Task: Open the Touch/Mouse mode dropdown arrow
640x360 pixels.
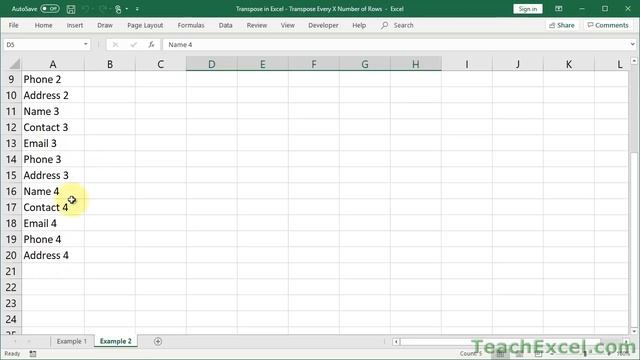Action: point(127,9)
